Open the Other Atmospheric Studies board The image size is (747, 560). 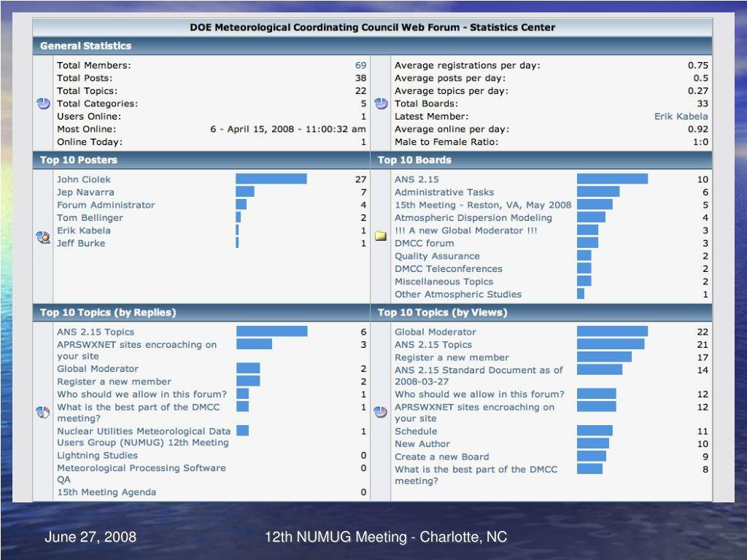(458, 295)
